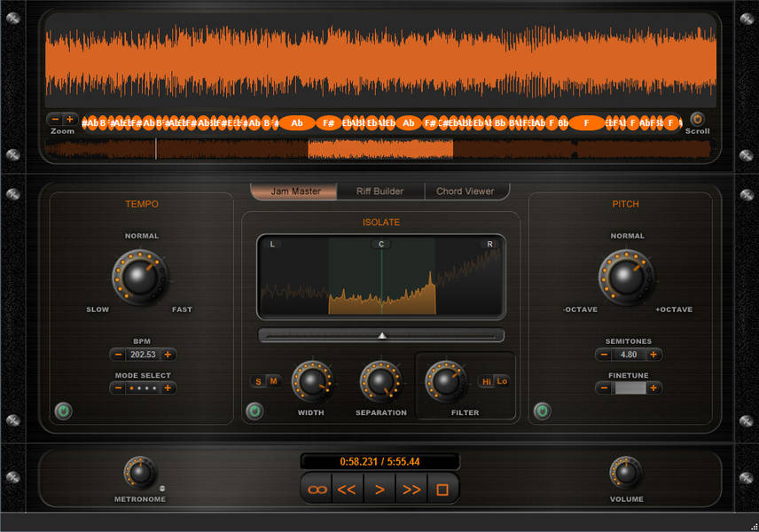759x532 pixels.
Task: Toggle the Scroll power button
Action: (x=697, y=119)
